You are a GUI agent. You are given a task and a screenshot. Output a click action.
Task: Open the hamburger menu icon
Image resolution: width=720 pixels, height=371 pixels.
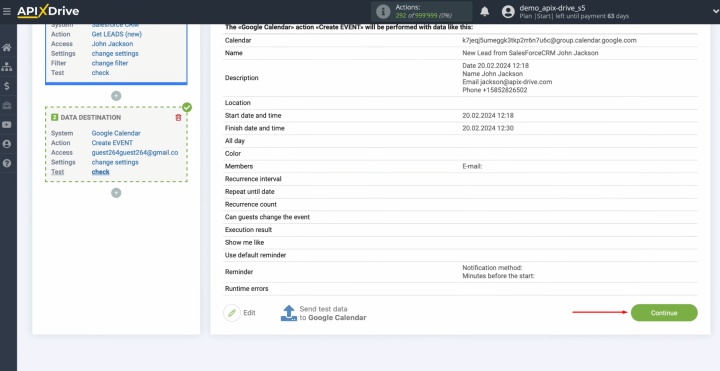6,11
